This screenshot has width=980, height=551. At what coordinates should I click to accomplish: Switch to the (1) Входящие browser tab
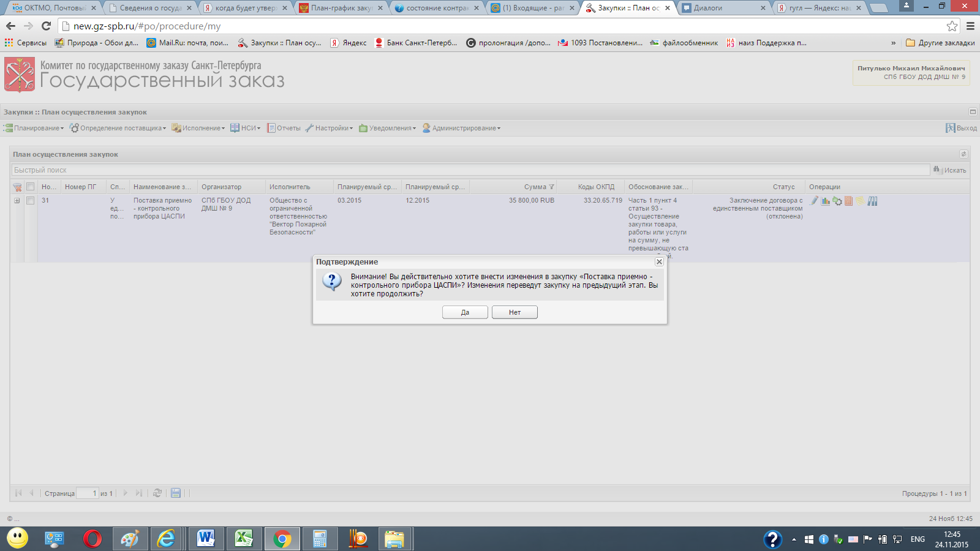[x=533, y=8]
